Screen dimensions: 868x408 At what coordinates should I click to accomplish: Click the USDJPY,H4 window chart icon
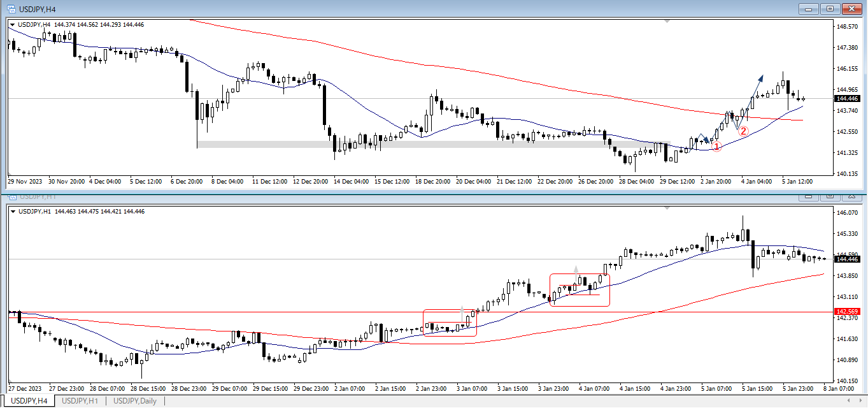tap(11, 9)
